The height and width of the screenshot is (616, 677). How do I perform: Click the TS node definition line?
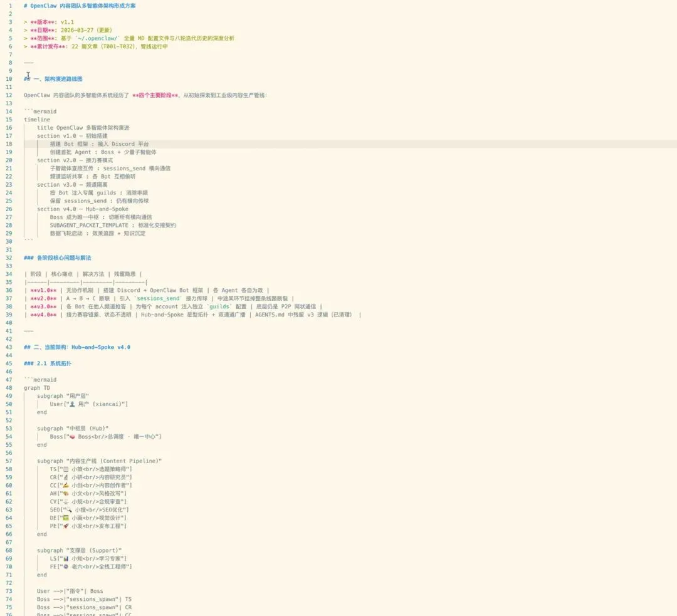(91, 469)
